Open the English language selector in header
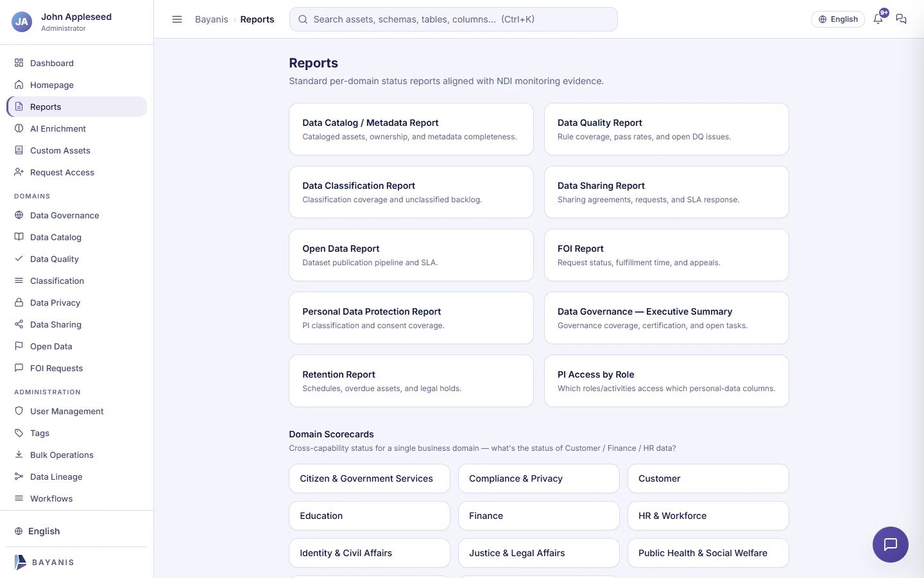Image resolution: width=924 pixels, height=578 pixels. click(x=838, y=19)
